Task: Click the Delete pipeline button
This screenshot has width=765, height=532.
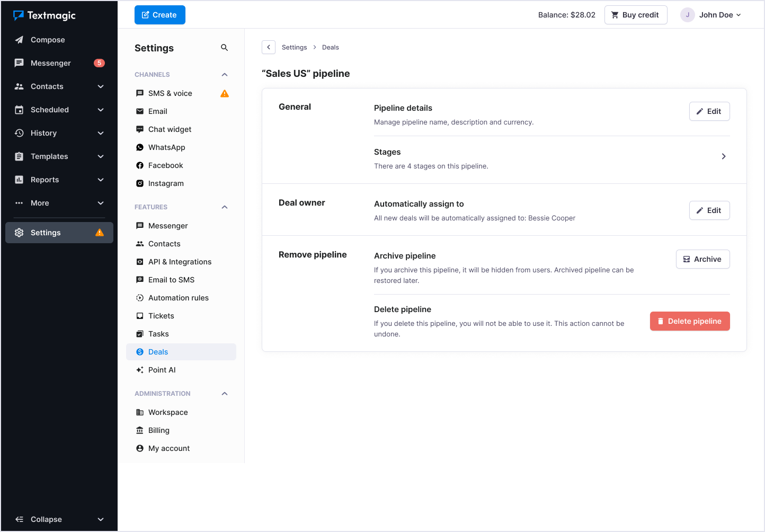Action: point(690,321)
